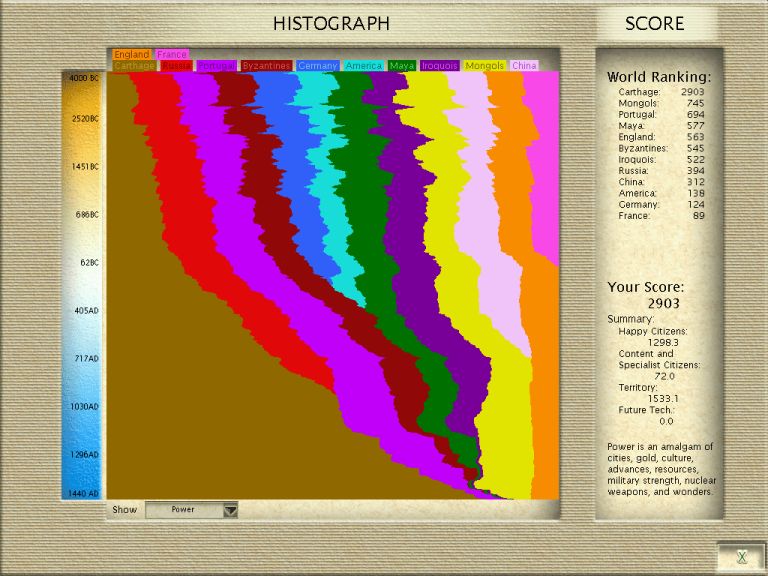Select the Germany legend label
The image size is (768, 576).
point(318,66)
